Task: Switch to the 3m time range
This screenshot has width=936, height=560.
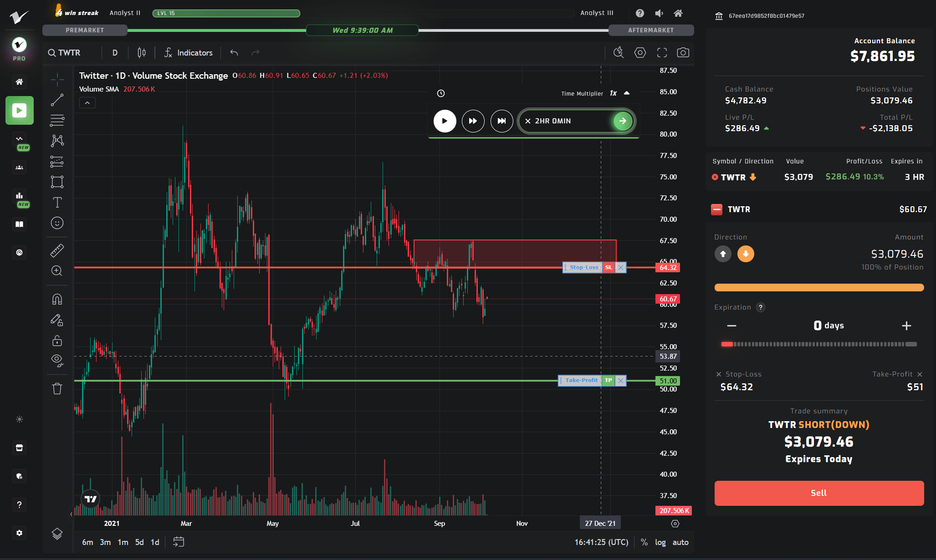Action: point(105,542)
